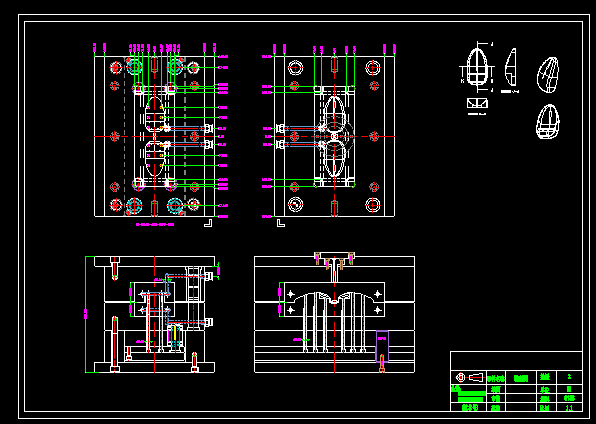Select the bottom-left cyan guide bushing in left plan view
This screenshot has width=596, height=424.
(134, 205)
